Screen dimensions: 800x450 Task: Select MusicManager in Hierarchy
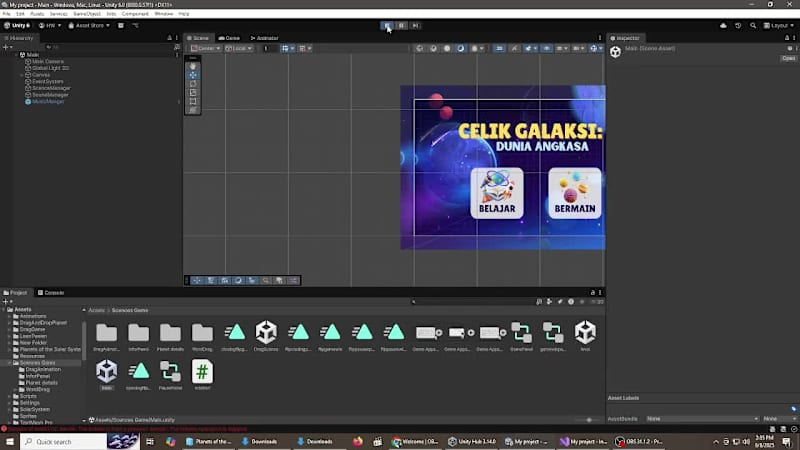point(48,102)
